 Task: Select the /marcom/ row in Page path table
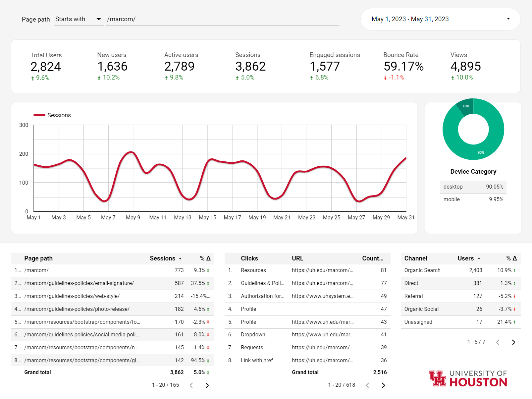point(113,270)
